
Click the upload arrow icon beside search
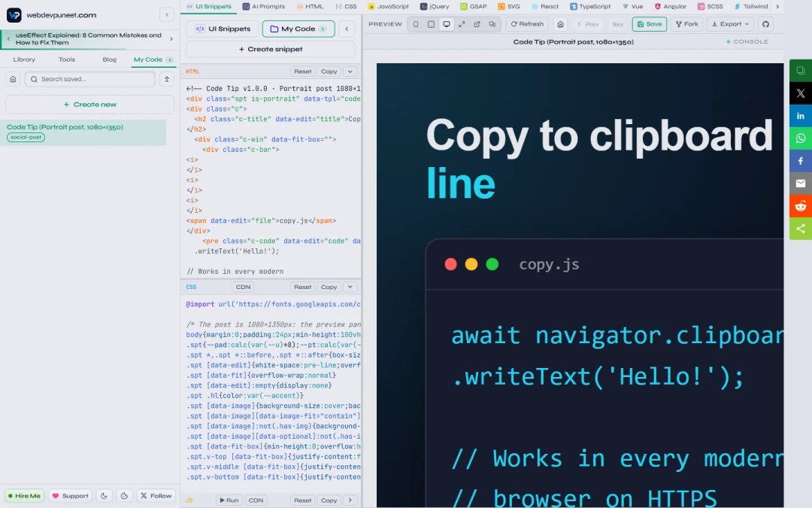(167, 79)
